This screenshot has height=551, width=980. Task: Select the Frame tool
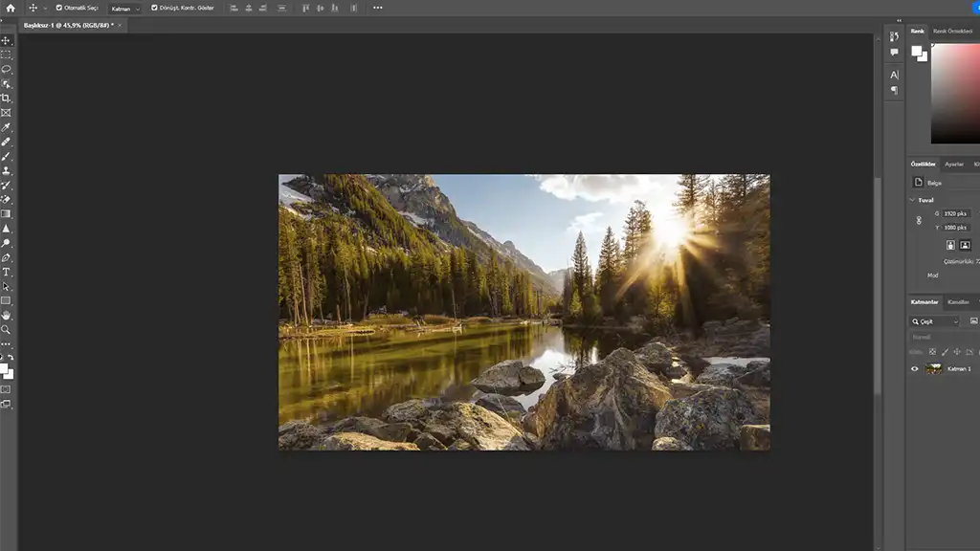[6, 113]
